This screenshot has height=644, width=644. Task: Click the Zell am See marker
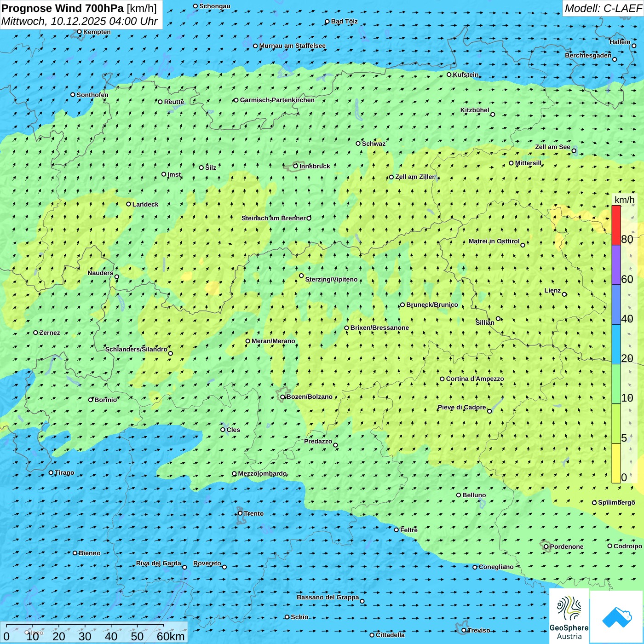pyautogui.click(x=574, y=151)
